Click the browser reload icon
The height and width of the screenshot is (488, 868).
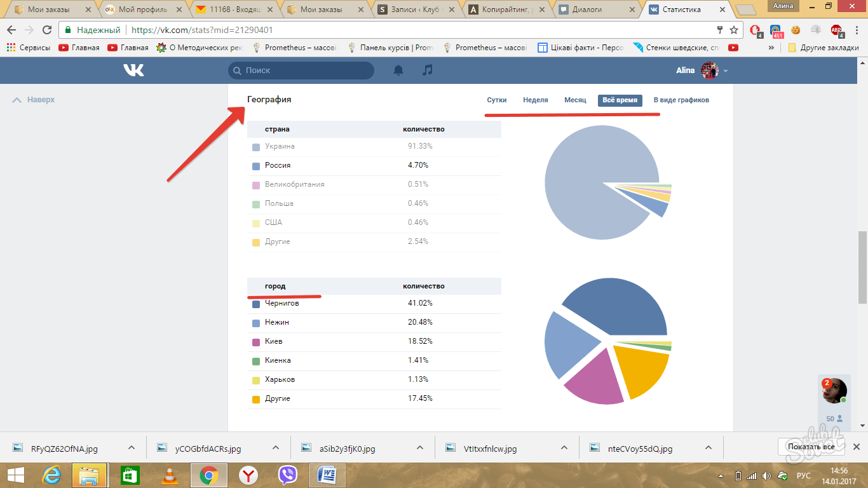47,30
